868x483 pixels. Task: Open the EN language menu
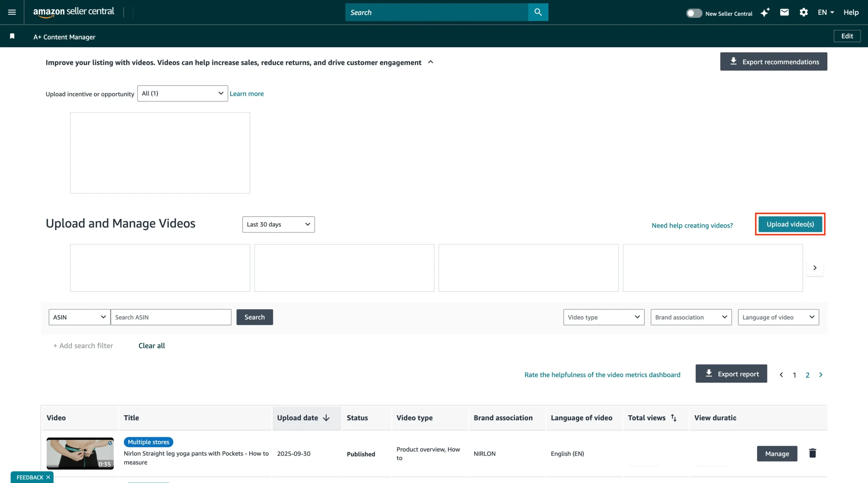coord(826,12)
